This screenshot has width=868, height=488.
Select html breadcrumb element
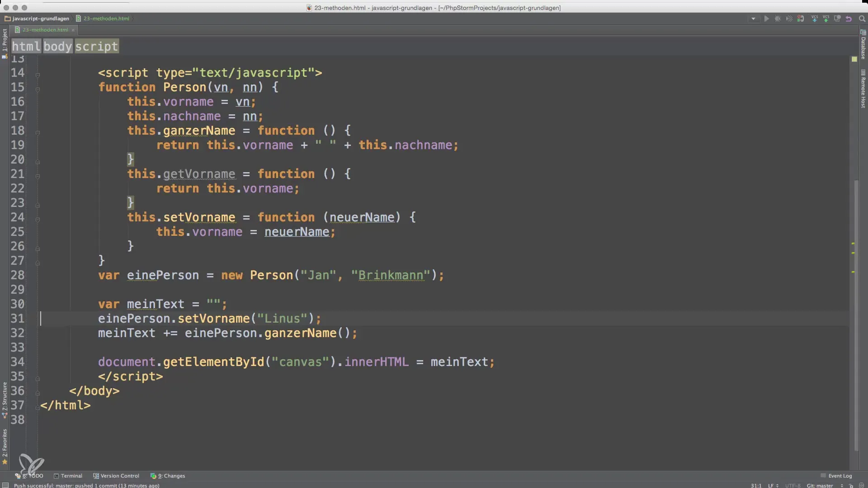[26, 46]
